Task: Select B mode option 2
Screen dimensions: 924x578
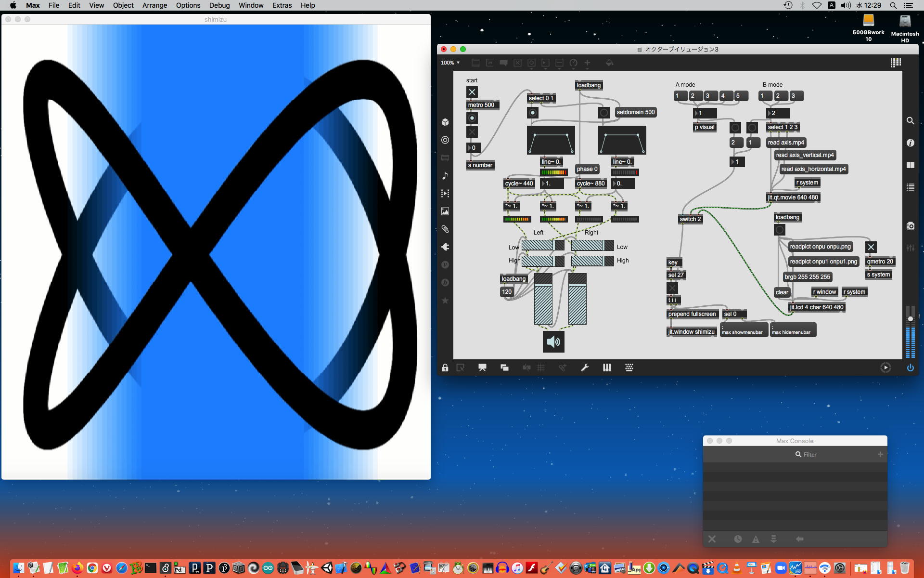Action: (x=780, y=96)
